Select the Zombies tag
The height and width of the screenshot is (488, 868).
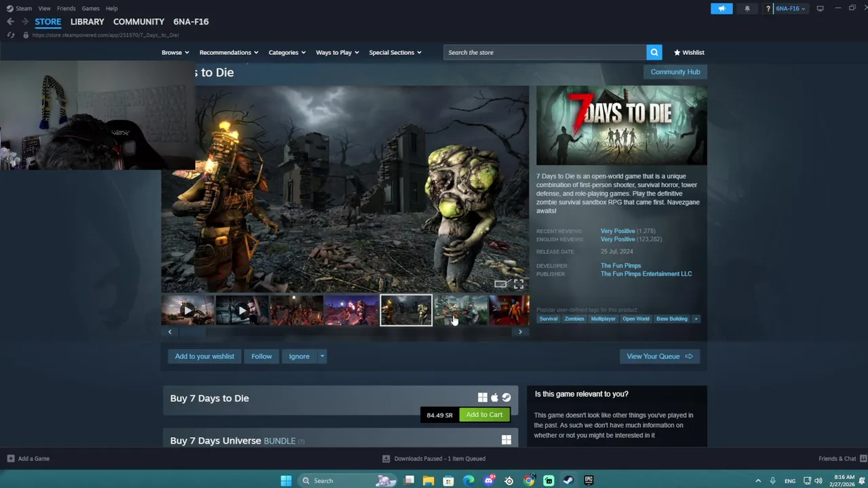574,319
